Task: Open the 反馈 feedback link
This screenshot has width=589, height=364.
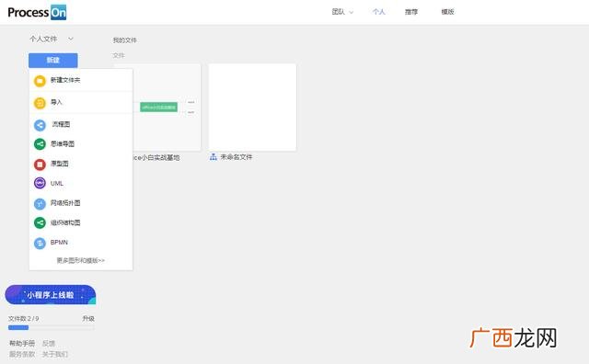Action: click(x=49, y=344)
